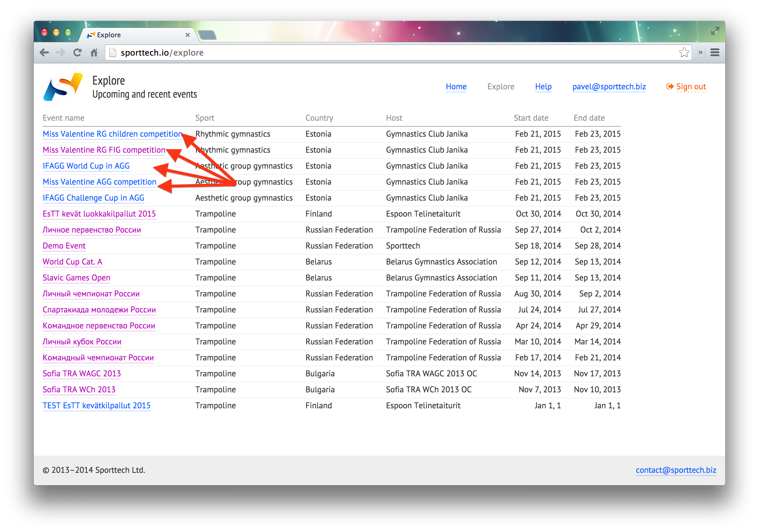Open the pavel@sporttech.biz account link
The width and height of the screenshot is (759, 532).
[609, 87]
